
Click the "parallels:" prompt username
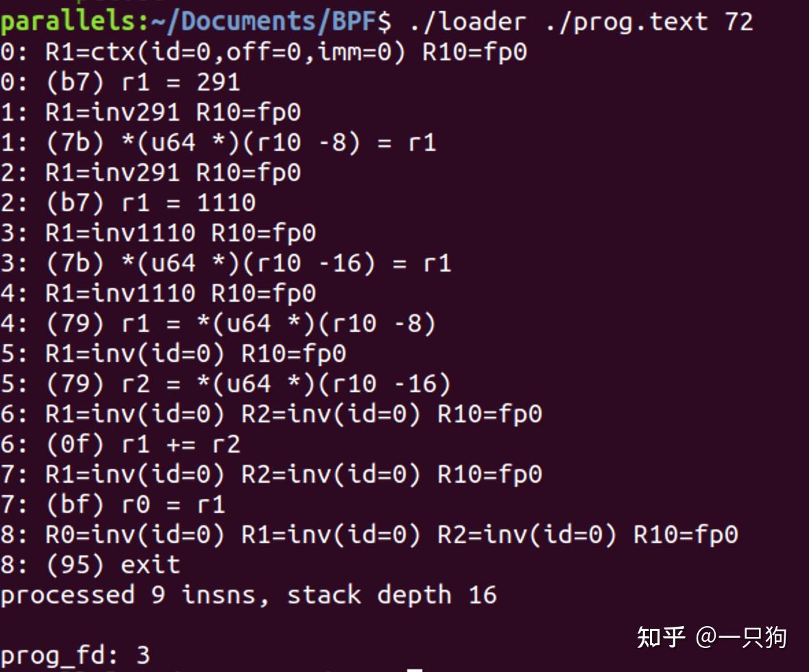[x=74, y=22]
